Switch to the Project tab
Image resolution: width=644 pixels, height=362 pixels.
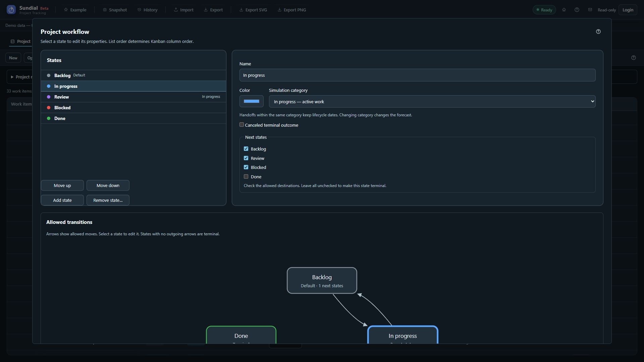pos(20,42)
